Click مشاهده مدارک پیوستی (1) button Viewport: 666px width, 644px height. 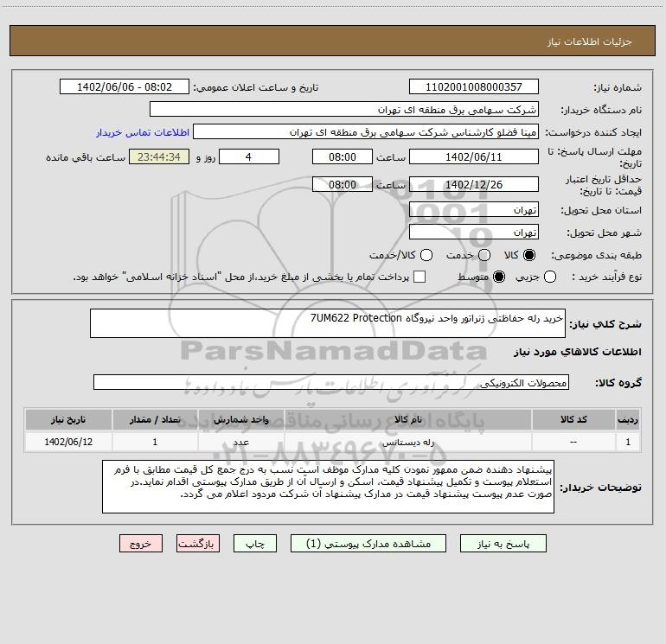368,544
